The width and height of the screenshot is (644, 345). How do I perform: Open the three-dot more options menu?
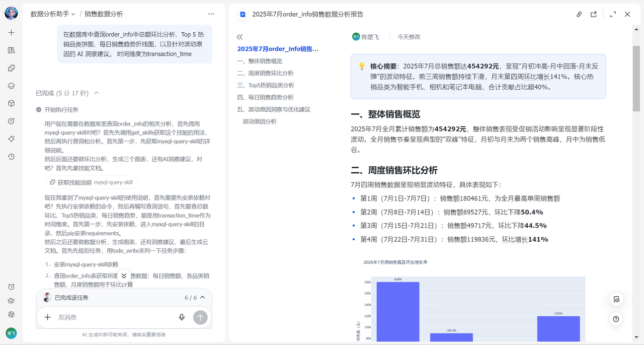click(x=211, y=14)
